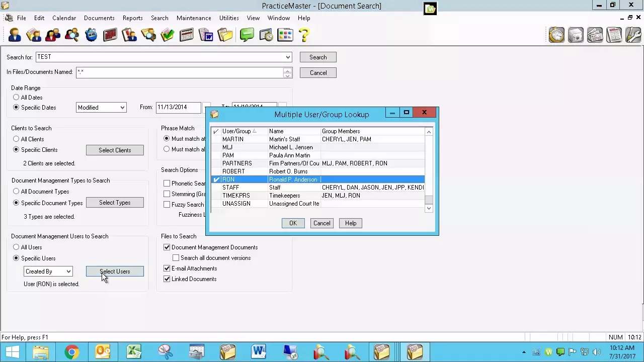Click the people with magnifier search icon

[72, 35]
